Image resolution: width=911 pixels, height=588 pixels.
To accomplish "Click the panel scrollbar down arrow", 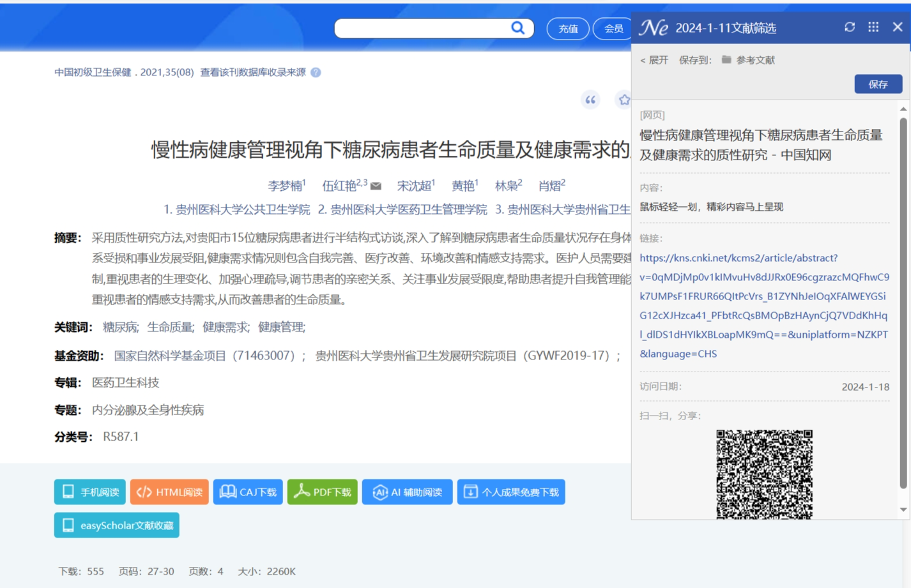I will 903,509.
